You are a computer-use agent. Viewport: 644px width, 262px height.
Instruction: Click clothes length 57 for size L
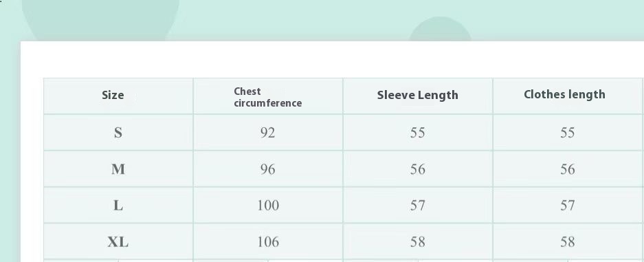point(567,206)
